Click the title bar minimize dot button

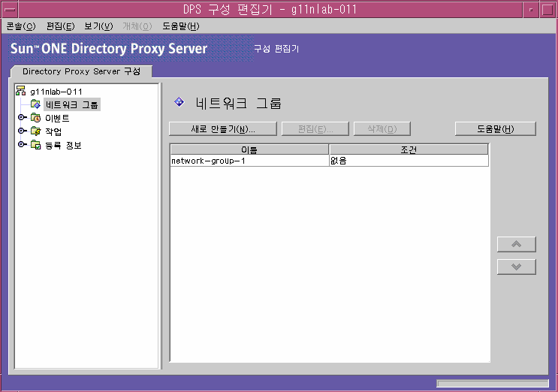coord(531,9)
